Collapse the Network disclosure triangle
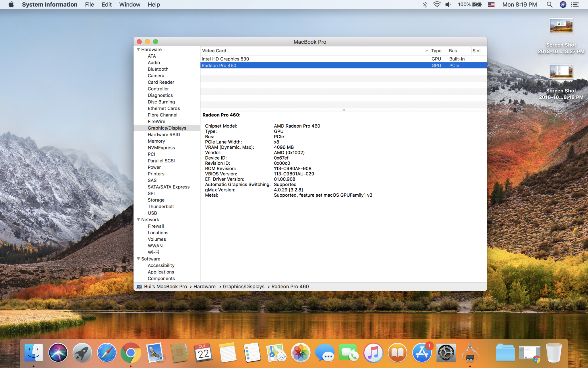Image resolution: width=588 pixels, height=368 pixels. [138, 220]
